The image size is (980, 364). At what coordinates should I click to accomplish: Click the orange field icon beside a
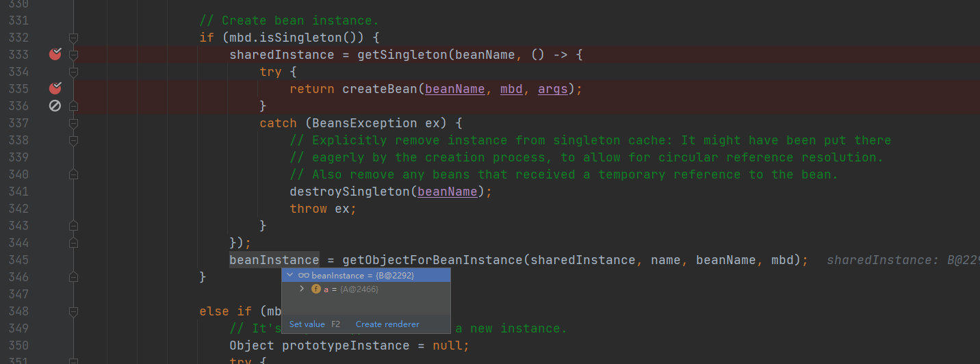[316, 289]
